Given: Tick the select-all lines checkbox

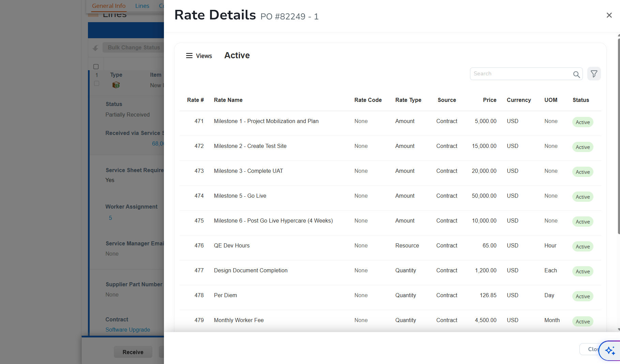Looking at the screenshot, I should tap(96, 66).
